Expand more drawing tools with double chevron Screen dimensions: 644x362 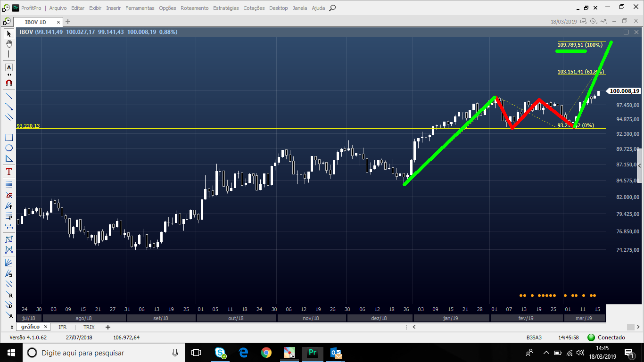coord(11,327)
